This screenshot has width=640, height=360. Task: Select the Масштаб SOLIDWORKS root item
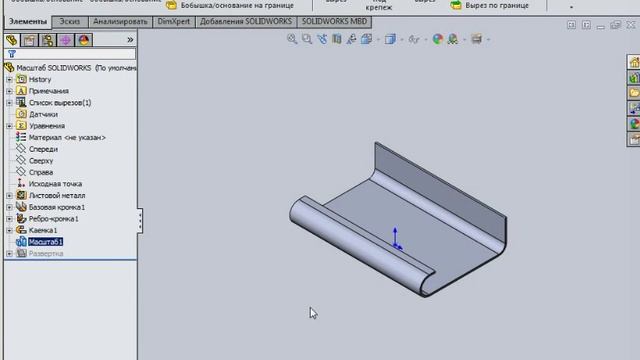71,68
